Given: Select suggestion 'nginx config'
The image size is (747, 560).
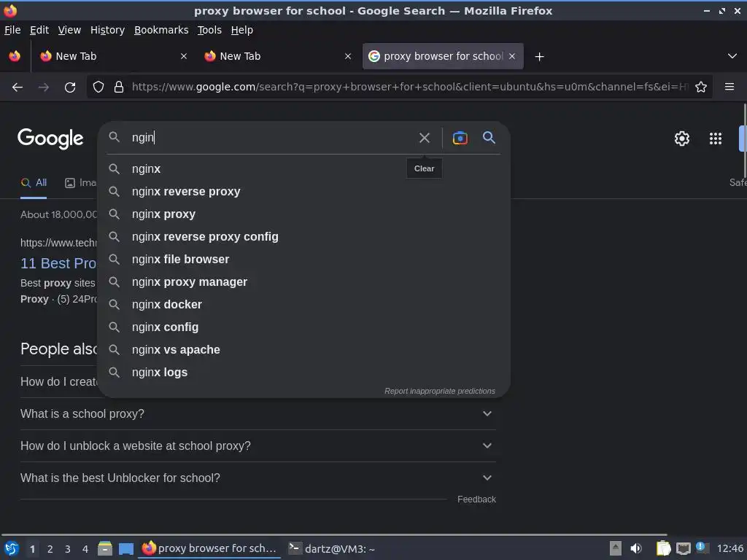Looking at the screenshot, I should [303, 327].
